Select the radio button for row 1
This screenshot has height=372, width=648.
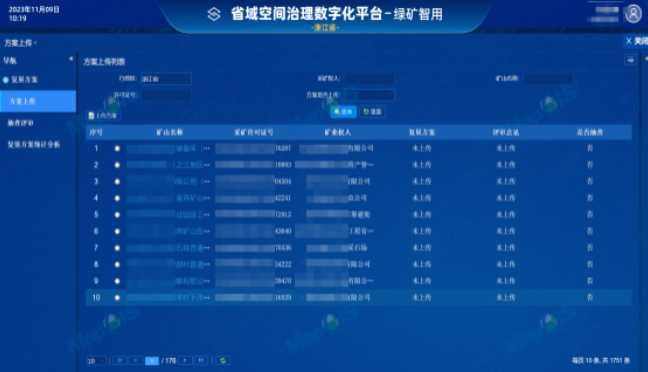[117, 148]
